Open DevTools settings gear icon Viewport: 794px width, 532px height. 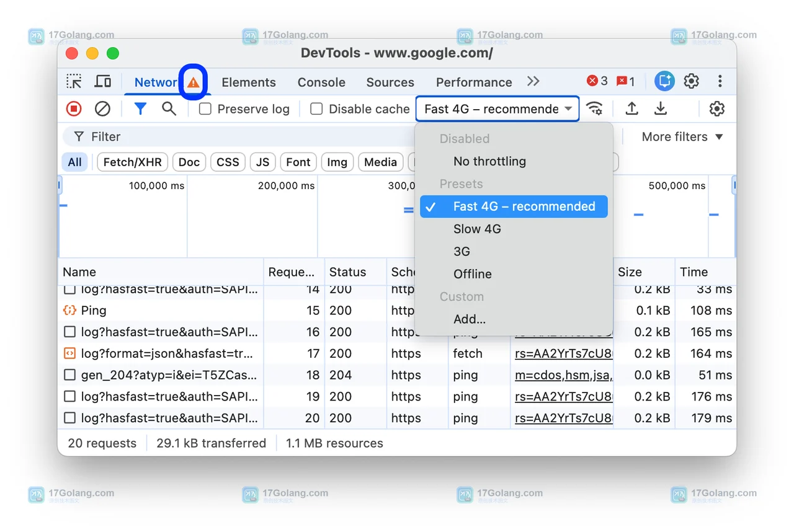pos(691,81)
